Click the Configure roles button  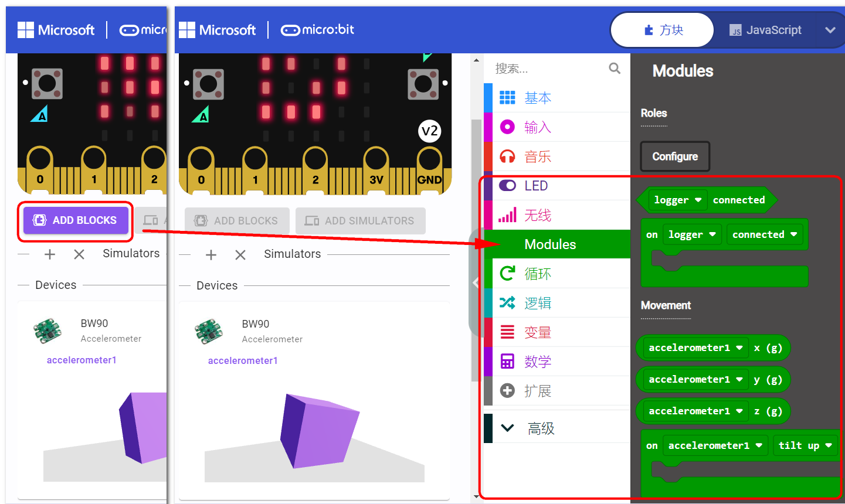pos(674,156)
